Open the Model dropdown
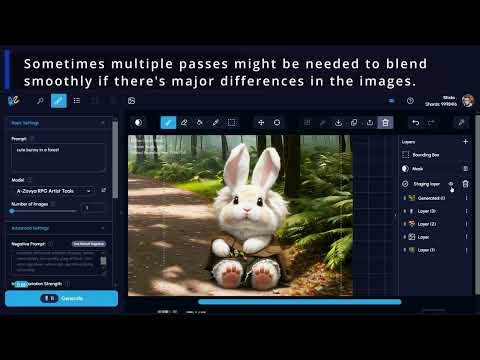Image resolution: width=480 pixels, height=360 pixels. coord(53,191)
